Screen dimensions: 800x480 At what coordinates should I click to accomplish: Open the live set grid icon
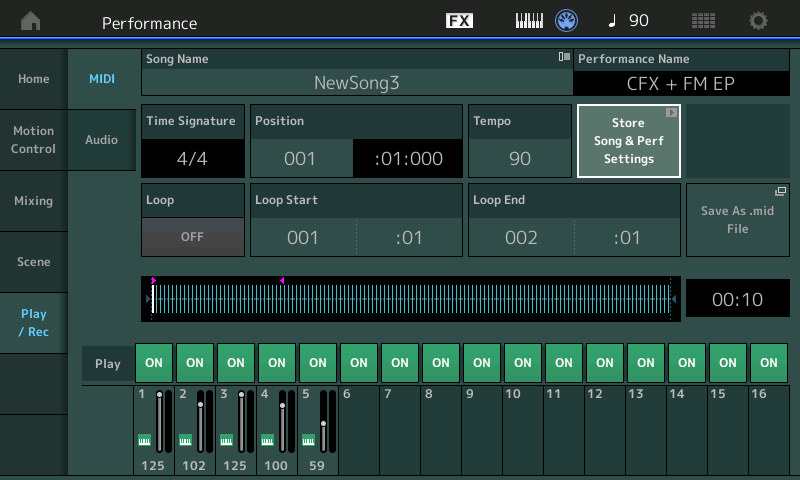(x=704, y=21)
